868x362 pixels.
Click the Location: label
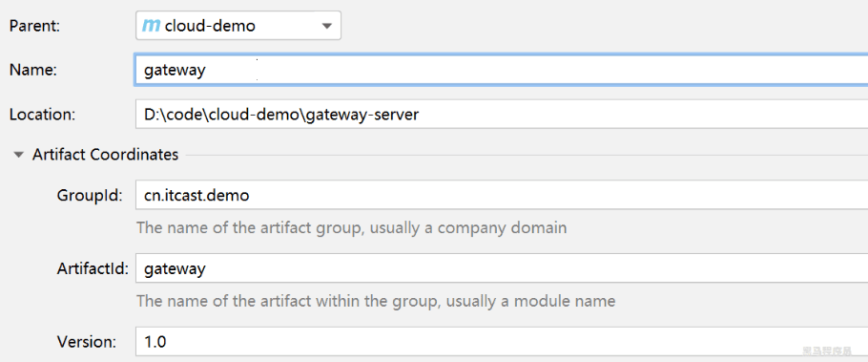click(x=42, y=115)
